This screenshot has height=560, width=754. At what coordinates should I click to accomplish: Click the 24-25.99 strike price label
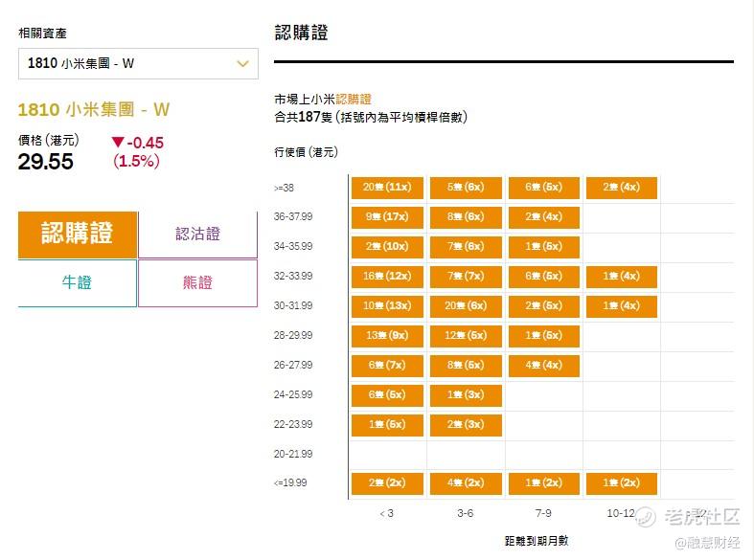(293, 394)
